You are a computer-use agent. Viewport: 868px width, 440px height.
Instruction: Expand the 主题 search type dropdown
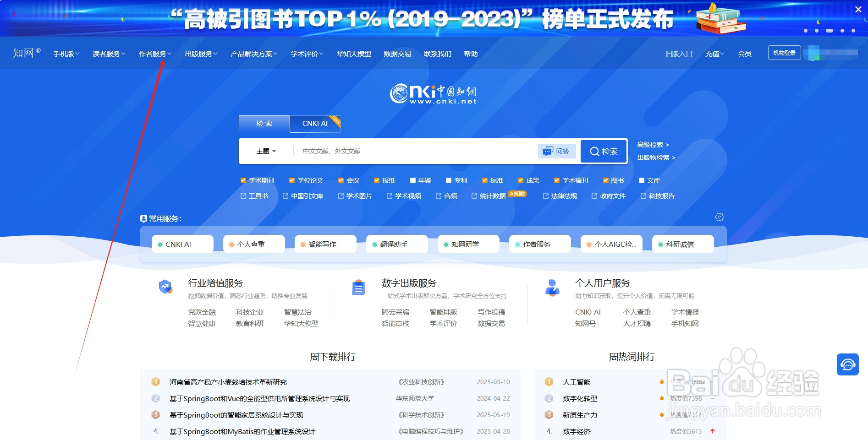pos(266,151)
